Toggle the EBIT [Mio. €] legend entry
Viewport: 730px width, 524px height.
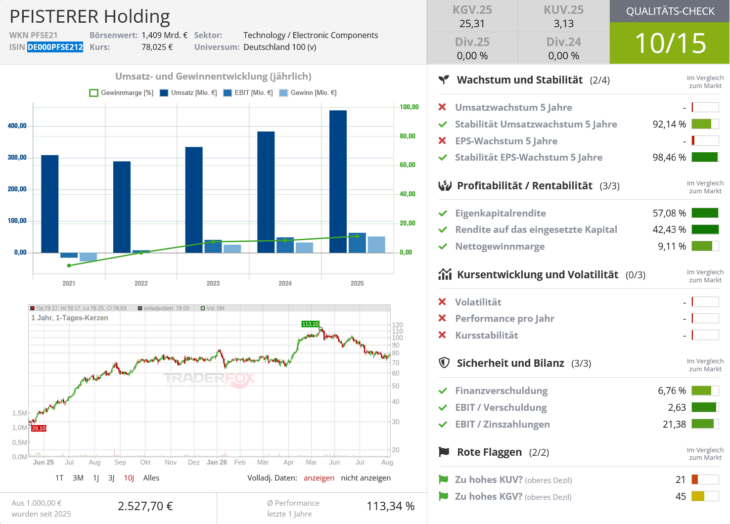click(x=248, y=93)
